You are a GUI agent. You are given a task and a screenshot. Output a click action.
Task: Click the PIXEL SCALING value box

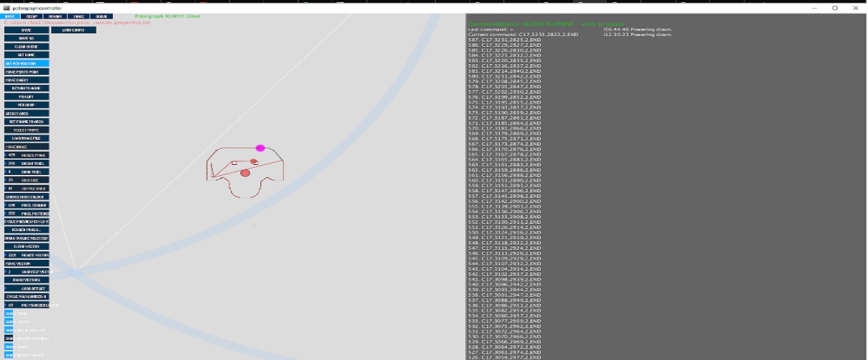tap(27, 205)
